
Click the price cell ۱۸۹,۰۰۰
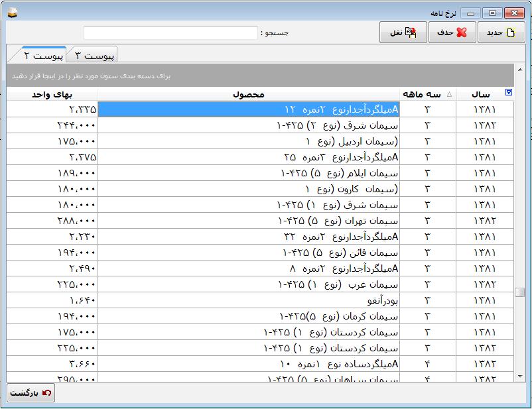coord(52,173)
